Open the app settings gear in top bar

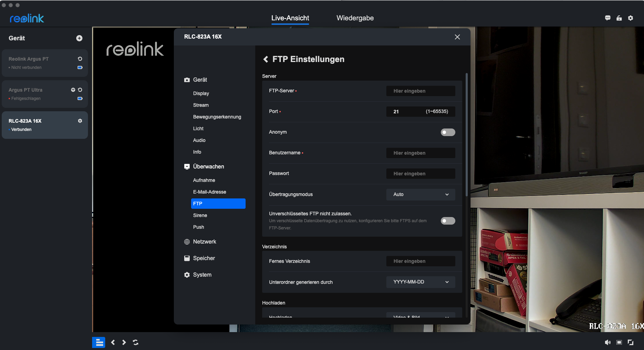point(631,18)
